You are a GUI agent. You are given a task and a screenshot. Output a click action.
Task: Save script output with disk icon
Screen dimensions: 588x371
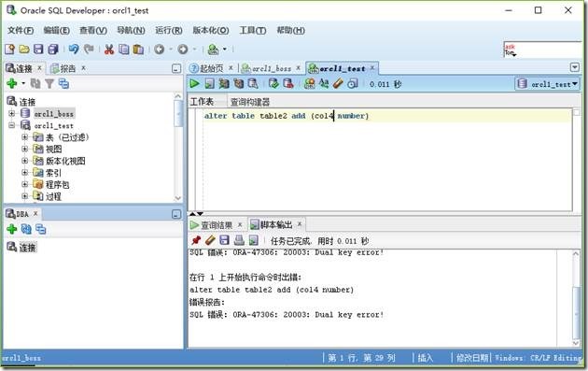point(224,240)
